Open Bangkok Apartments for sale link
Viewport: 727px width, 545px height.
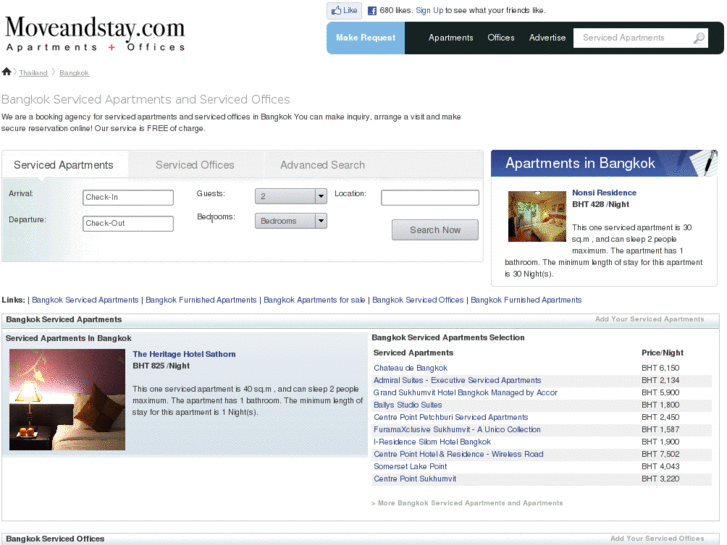pyautogui.click(x=314, y=300)
